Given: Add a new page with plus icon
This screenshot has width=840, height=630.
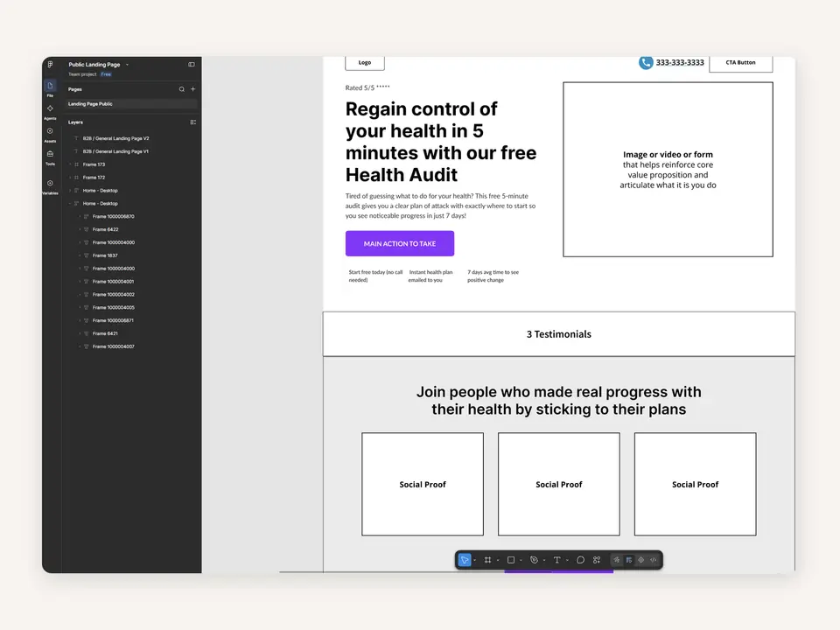Looking at the screenshot, I should pos(192,89).
